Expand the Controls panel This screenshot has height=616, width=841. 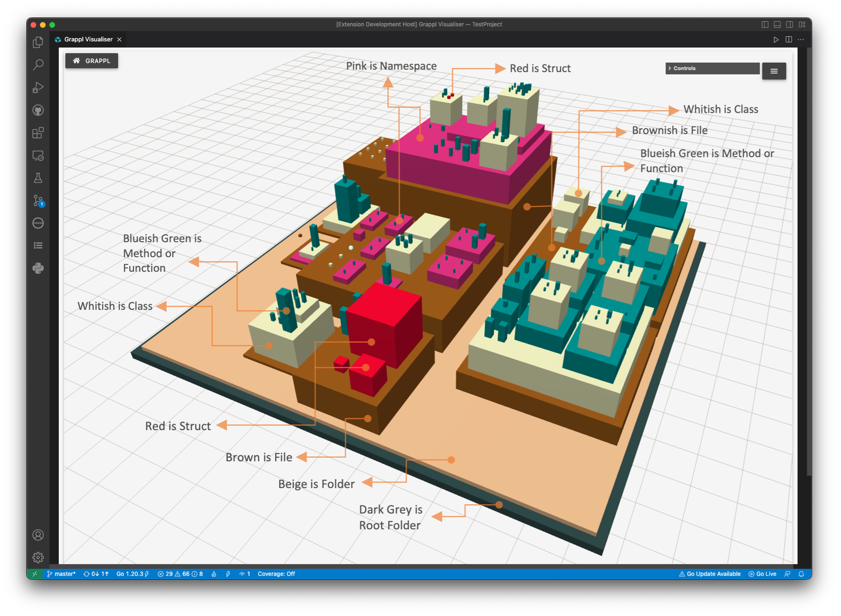point(712,68)
